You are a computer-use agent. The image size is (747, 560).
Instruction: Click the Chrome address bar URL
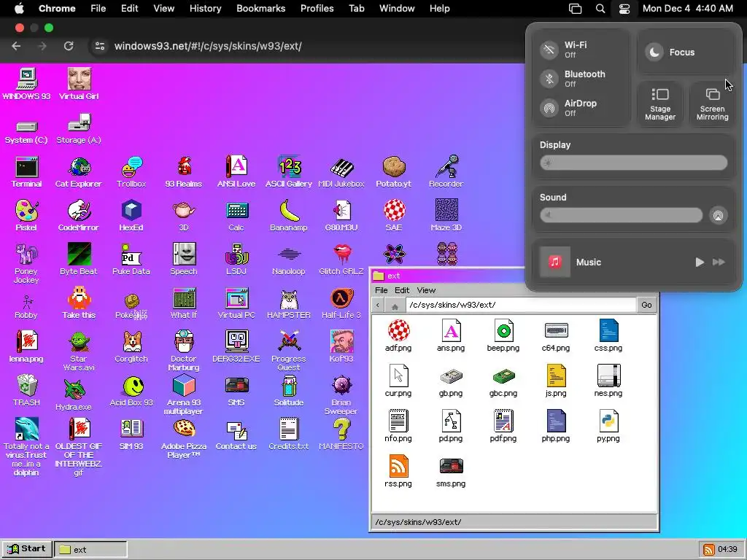(x=208, y=46)
